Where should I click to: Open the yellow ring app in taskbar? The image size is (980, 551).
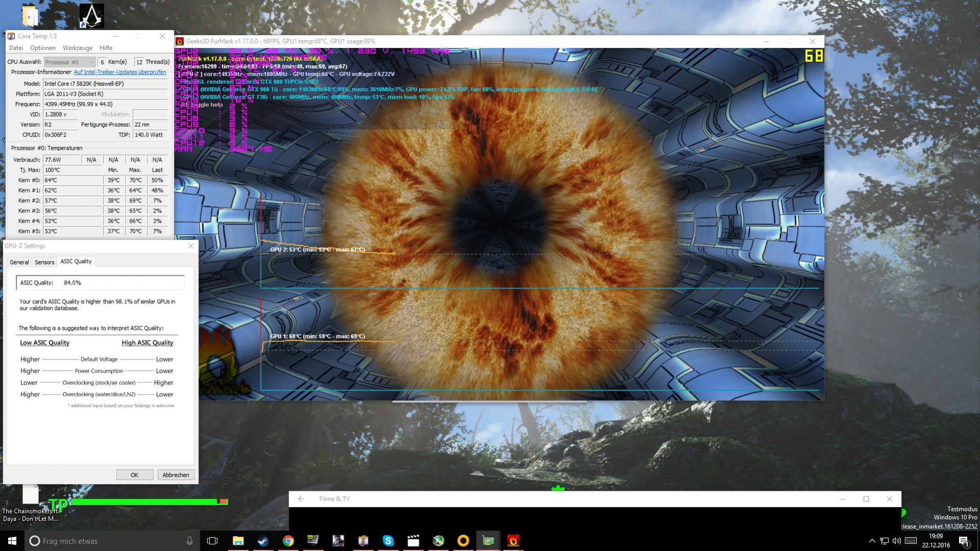pos(463,541)
